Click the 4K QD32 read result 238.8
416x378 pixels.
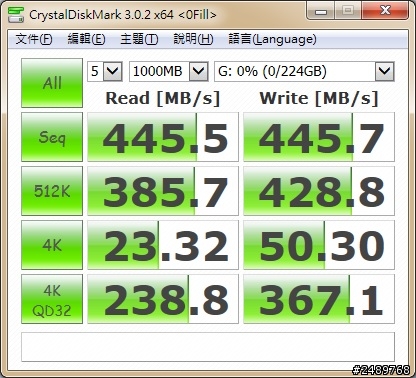point(163,299)
